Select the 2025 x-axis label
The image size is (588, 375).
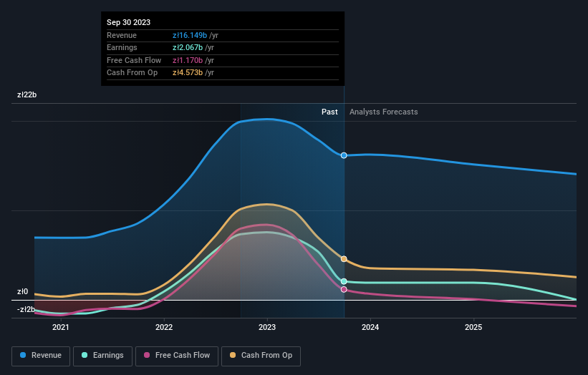tap(473, 327)
